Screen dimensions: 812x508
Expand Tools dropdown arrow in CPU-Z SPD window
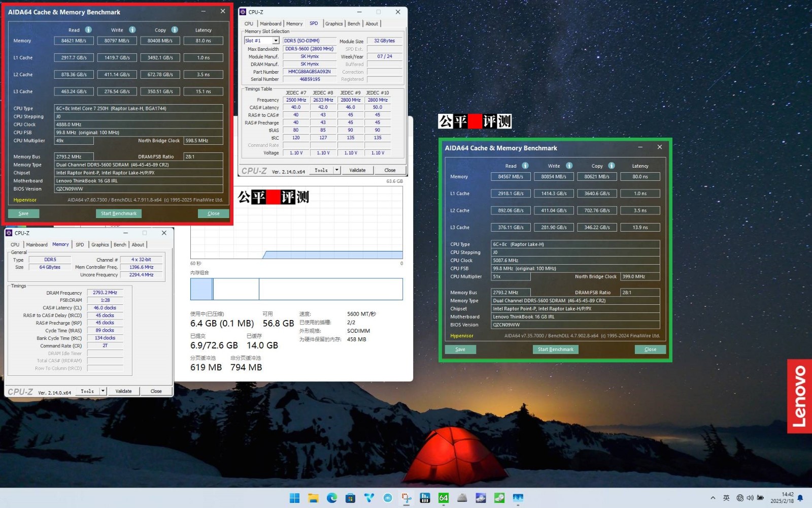336,170
